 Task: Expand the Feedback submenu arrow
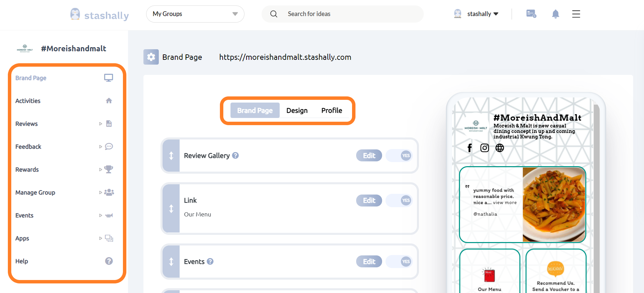100,147
